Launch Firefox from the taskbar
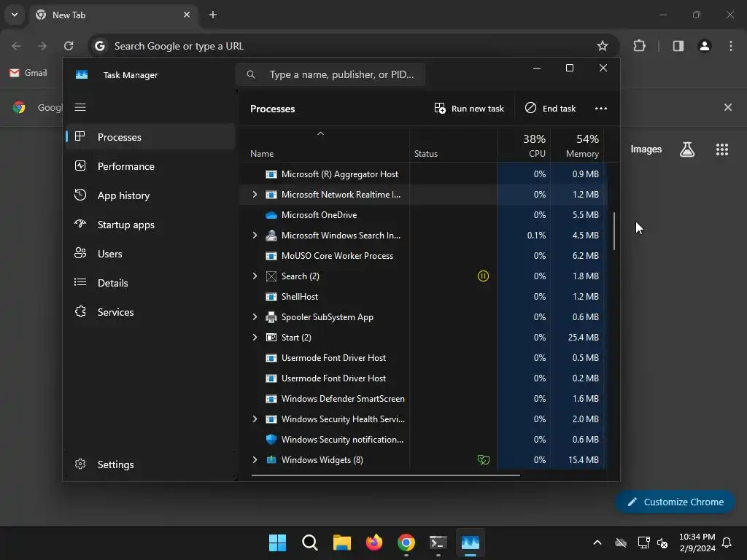The width and height of the screenshot is (747, 560). coord(374,542)
